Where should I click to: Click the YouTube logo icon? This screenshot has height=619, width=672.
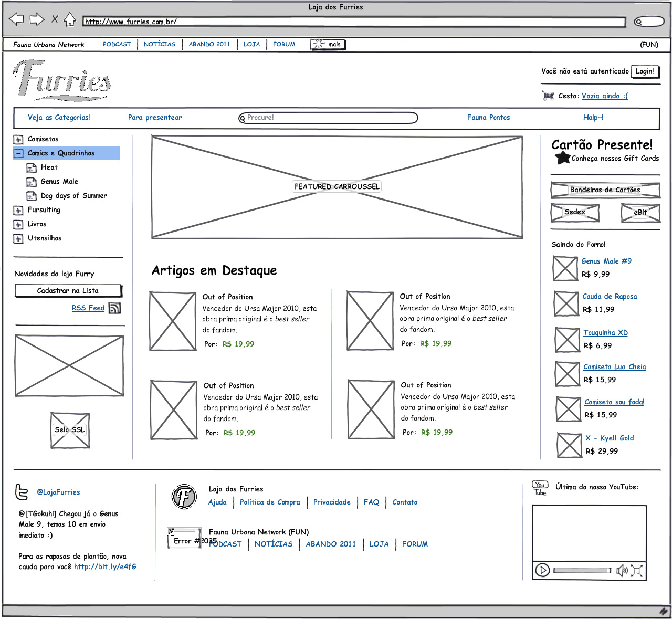click(x=540, y=488)
